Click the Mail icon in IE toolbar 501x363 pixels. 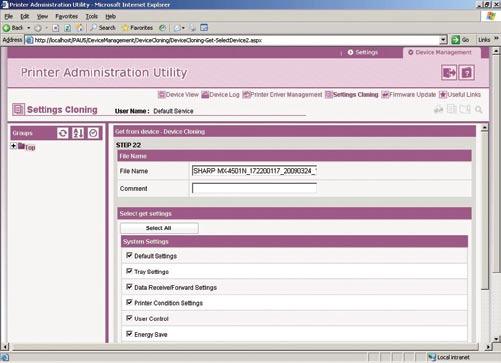[x=179, y=28]
